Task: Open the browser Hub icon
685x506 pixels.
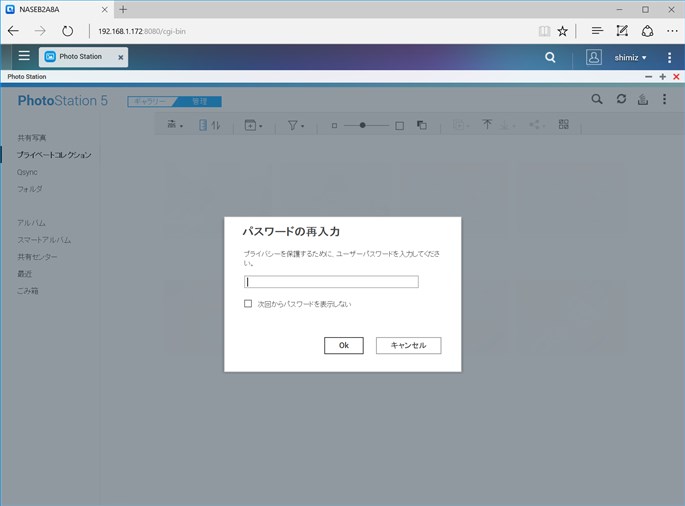Action: point(597,31)
